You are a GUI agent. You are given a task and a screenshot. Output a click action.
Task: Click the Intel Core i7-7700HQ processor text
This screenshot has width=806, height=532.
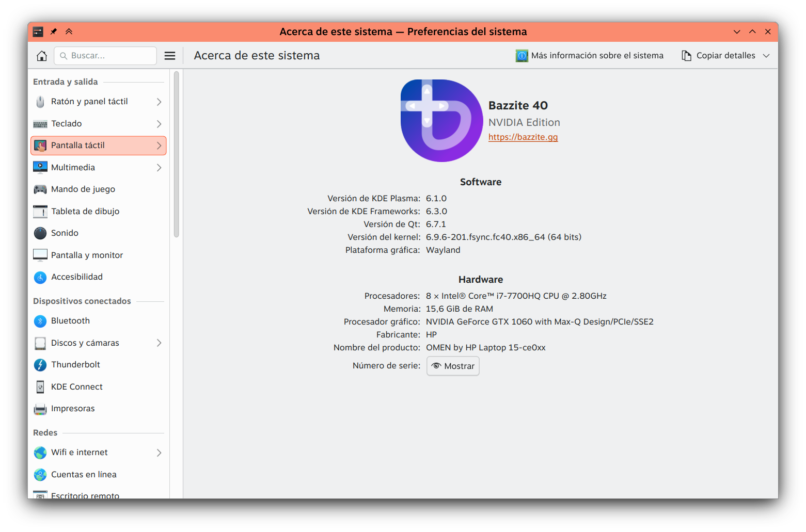(x=516, y=296)
